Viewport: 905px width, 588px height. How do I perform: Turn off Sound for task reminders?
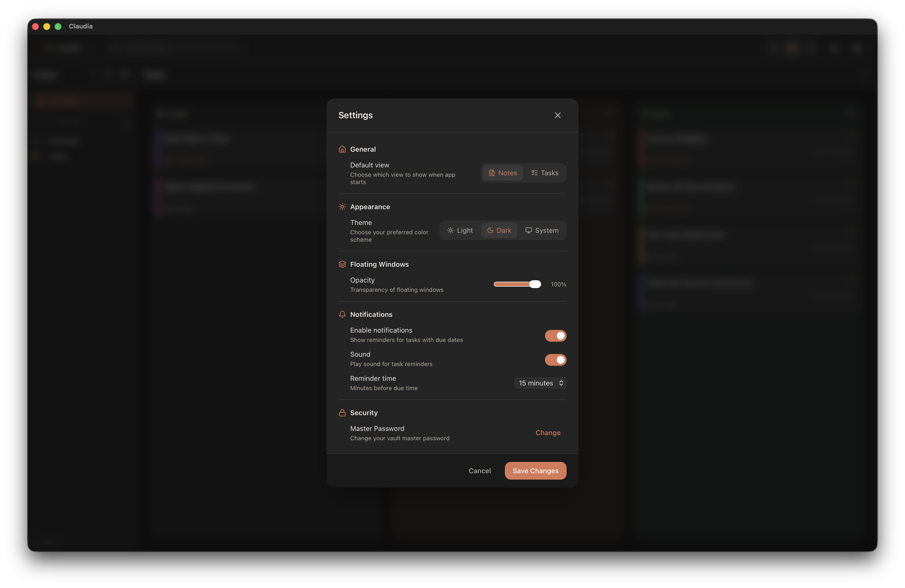coord(556,360)
